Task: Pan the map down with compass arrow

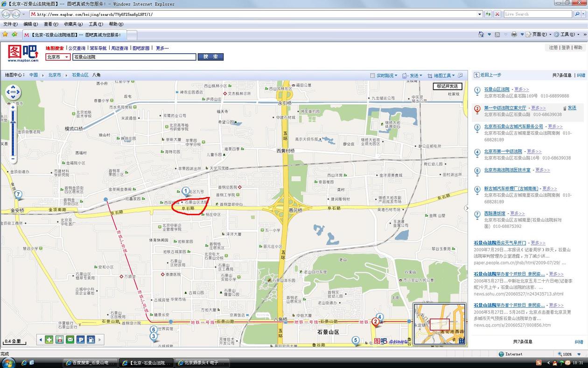Action: pyautogui.click(x=13, y=97)
